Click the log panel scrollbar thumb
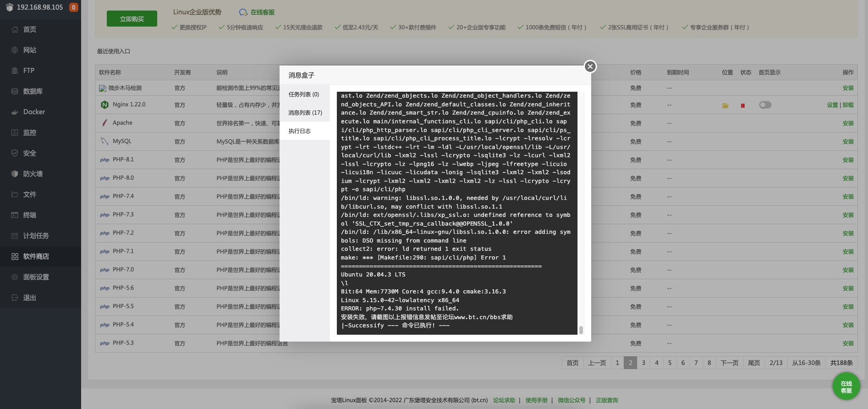 pos(581,330)
